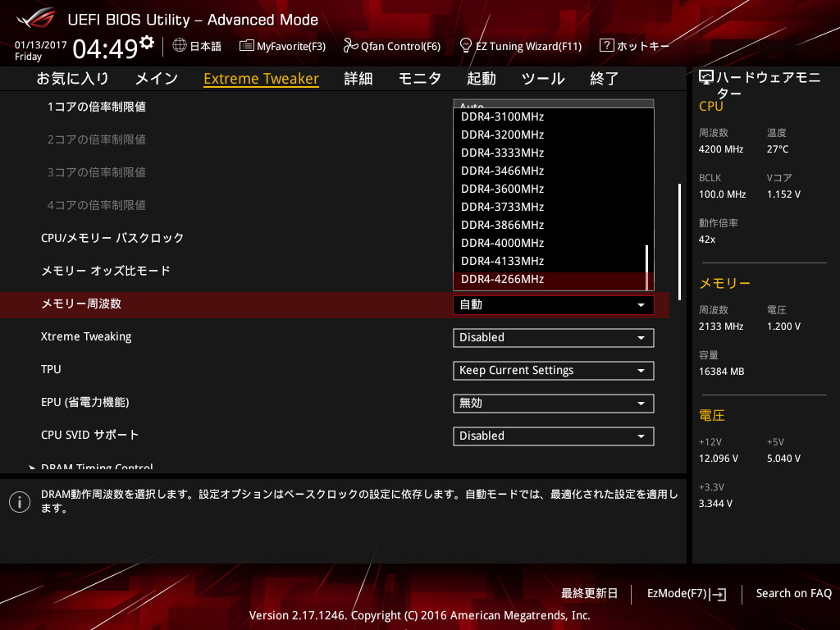840x630 pixels.
Task: Open the TPU Keep Current Settings dropdown
Action: (554, 371)
